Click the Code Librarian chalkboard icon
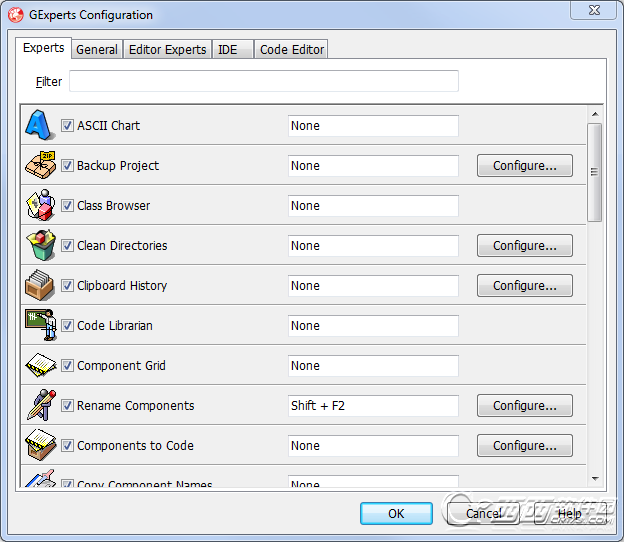 pos(41,325)
